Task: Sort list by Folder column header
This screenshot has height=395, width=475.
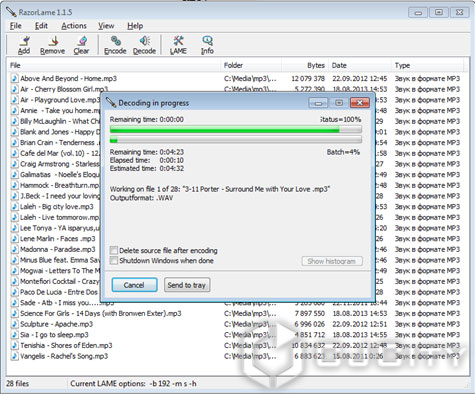Action: pyautogui.click(x=251, y=65)
